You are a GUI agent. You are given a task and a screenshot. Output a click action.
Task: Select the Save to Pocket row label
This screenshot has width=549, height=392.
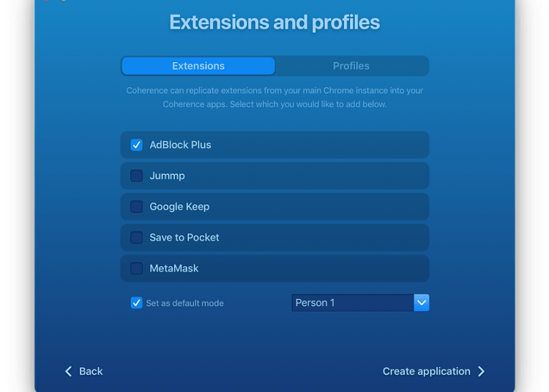point(184,238)
